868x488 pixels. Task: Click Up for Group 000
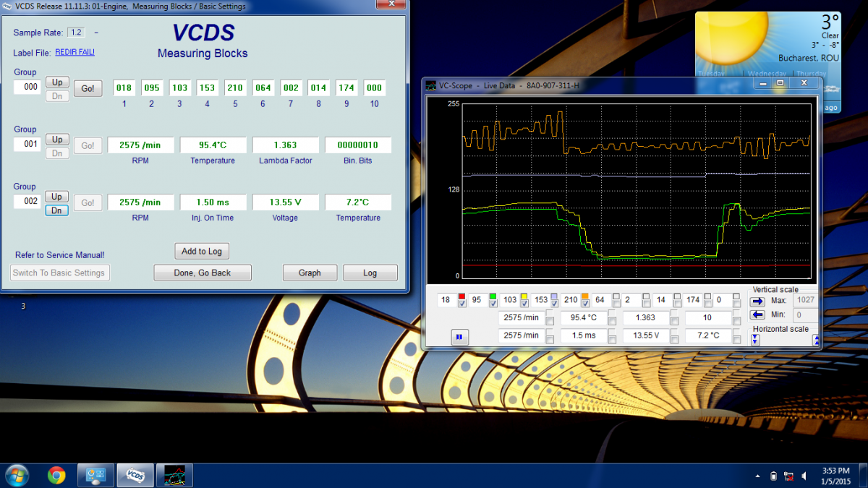coord(57,82)
